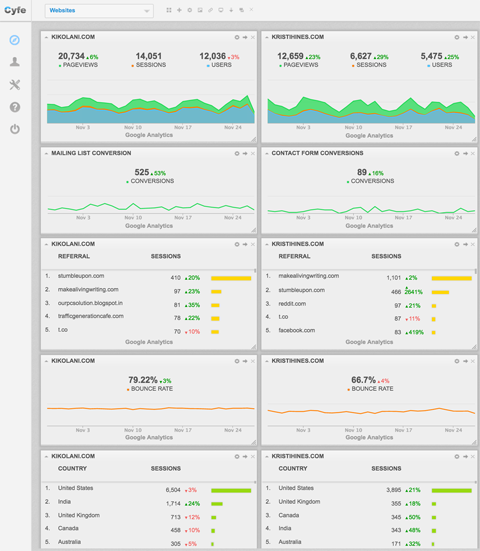Toggle USERS series in KIKOLANI.COM chart
The width and height of the screenshot is (480, 551).
click(x=219, y=65)
